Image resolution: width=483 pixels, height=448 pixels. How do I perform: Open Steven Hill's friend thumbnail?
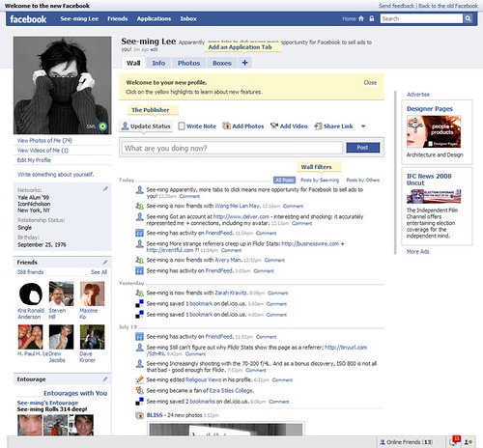61,294
